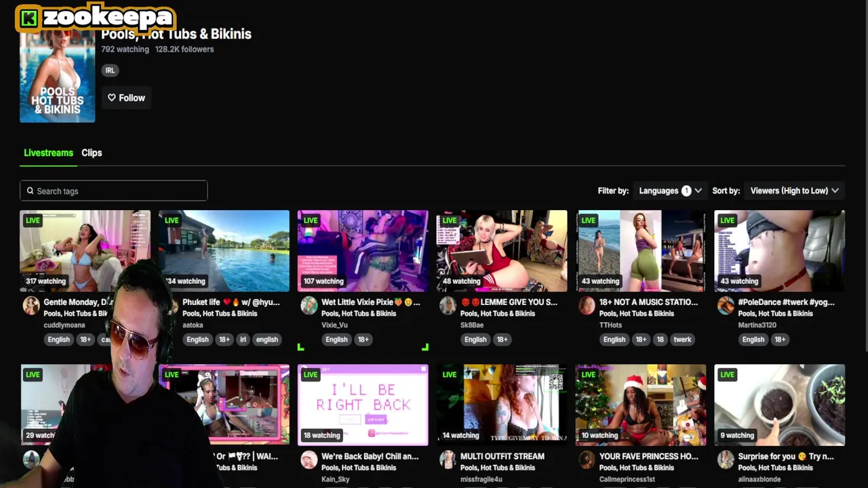Open the #PoleDance #twerk stream thumbnail
Image resolution: width=868 pixels, height=488 pixels.
point(780,251)
